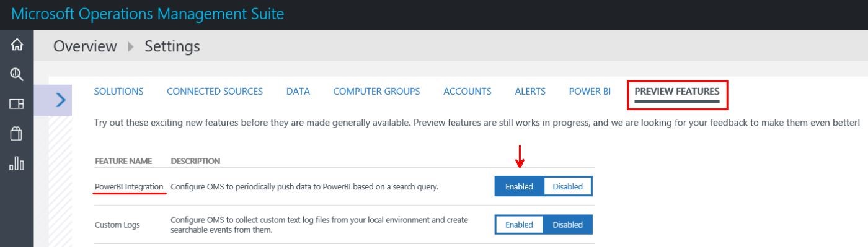Open the Data tab
Image resolution: width=868 pixels, height=247 pixels.
coord(298,91)
